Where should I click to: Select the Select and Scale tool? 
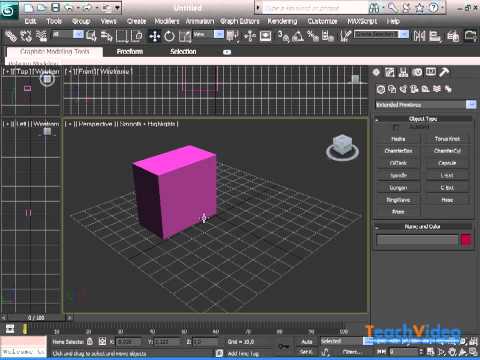pos(185,36)
